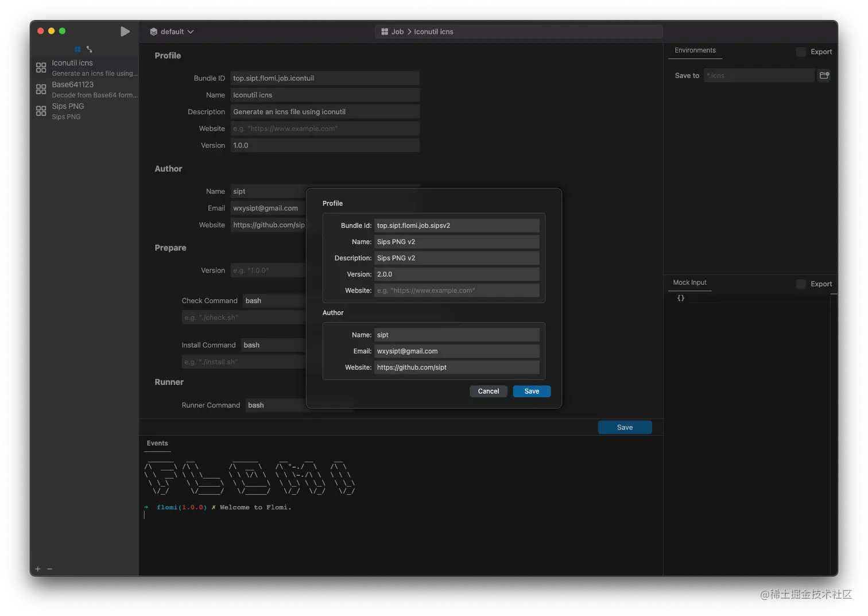Switch sidebar to the blue jobs grid view

click(77, 49)
